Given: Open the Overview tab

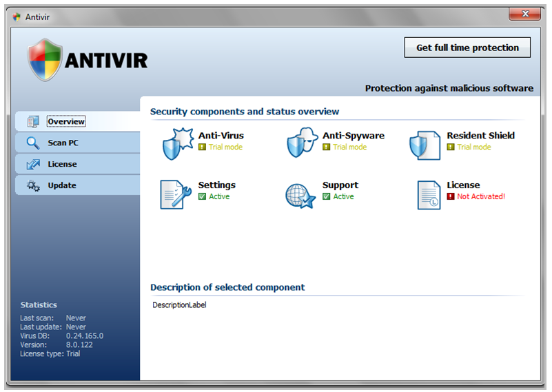Looking at the screenshot, I should (78, 121).
